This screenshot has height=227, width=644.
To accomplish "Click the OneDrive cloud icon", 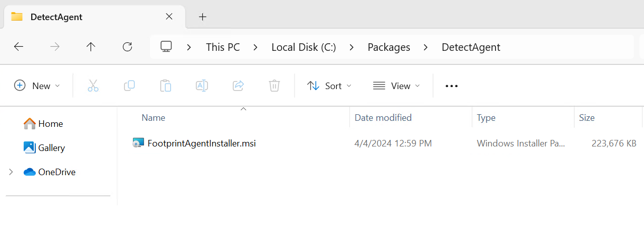I will [x=30, y=172].
